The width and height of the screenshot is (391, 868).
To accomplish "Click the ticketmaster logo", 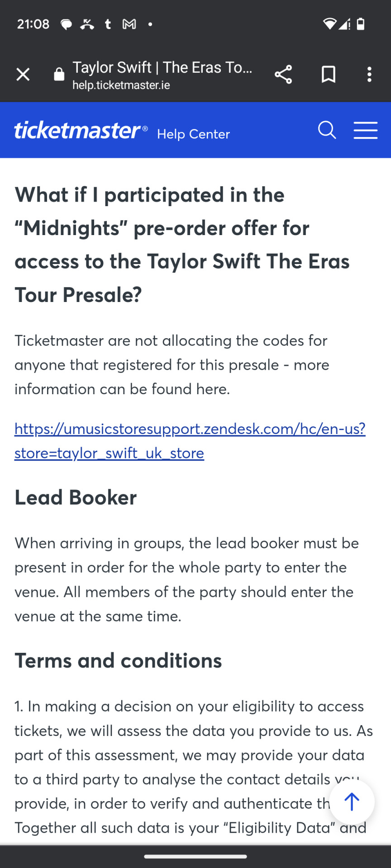I will (x=81, y=130).
